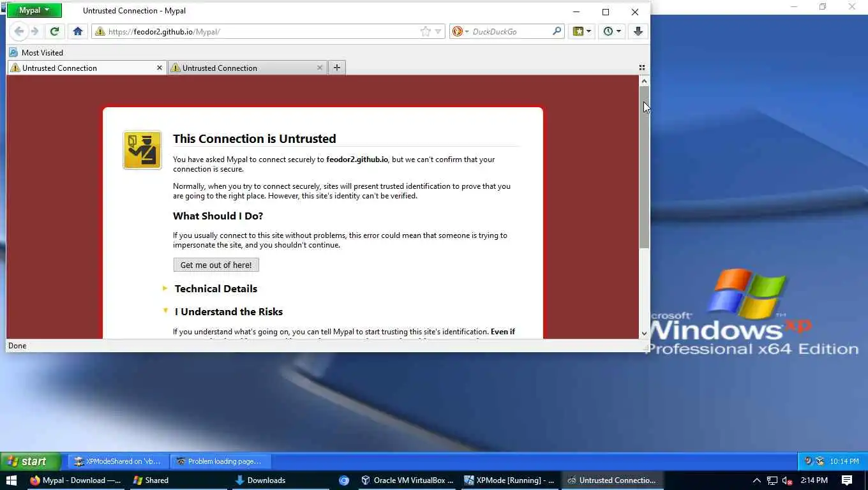Click the yellow policeman warning icon
Image resolution: width=868 pixels, height=490 pixels.
(142, 150)
